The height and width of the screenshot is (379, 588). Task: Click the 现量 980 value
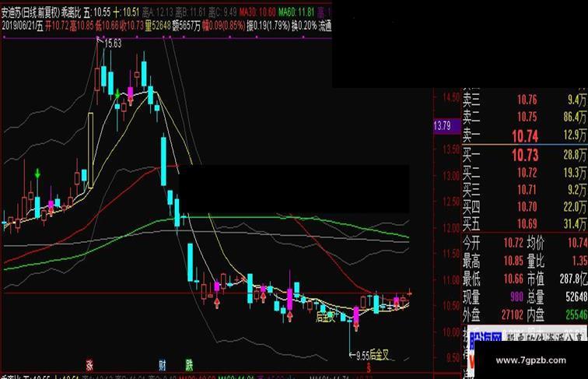click(516, 297)
